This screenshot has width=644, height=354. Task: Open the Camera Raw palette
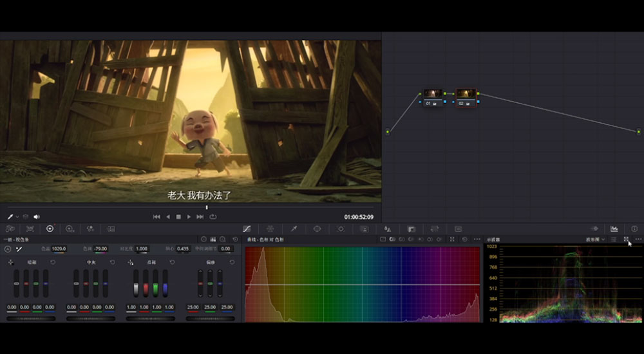click(11, 228)
